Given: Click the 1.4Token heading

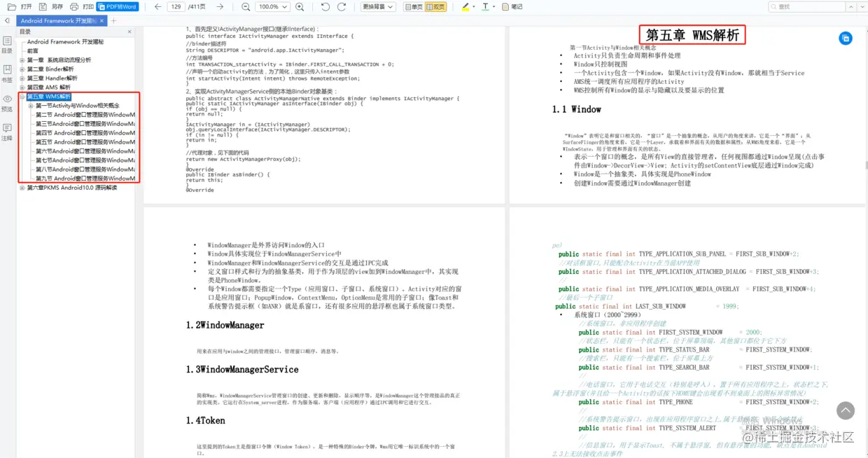Looking at the screenshot, I should tap(206, 420).
